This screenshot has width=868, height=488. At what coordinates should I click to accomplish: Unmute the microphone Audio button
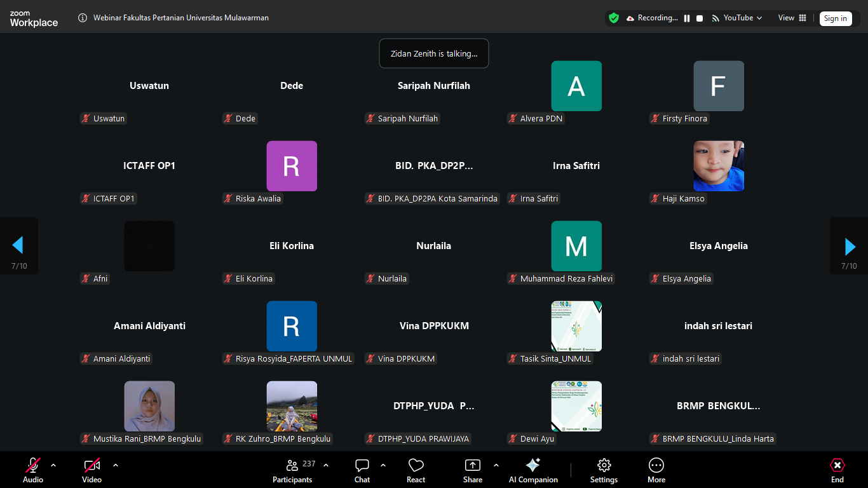[33, 466]
